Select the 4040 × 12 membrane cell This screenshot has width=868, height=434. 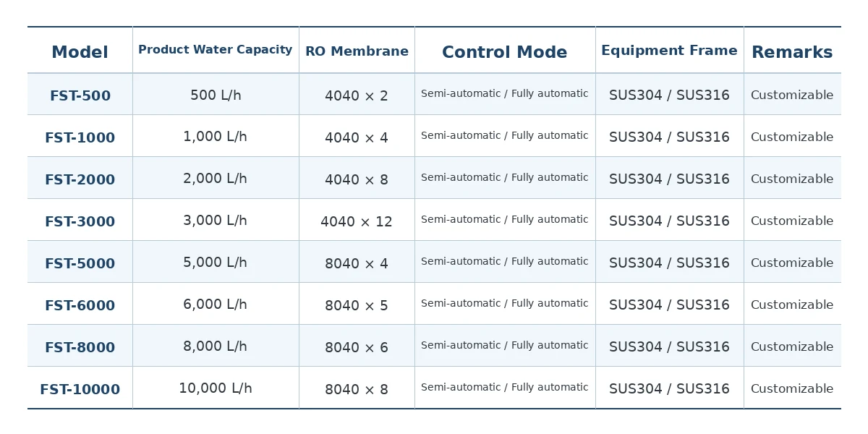357,222
